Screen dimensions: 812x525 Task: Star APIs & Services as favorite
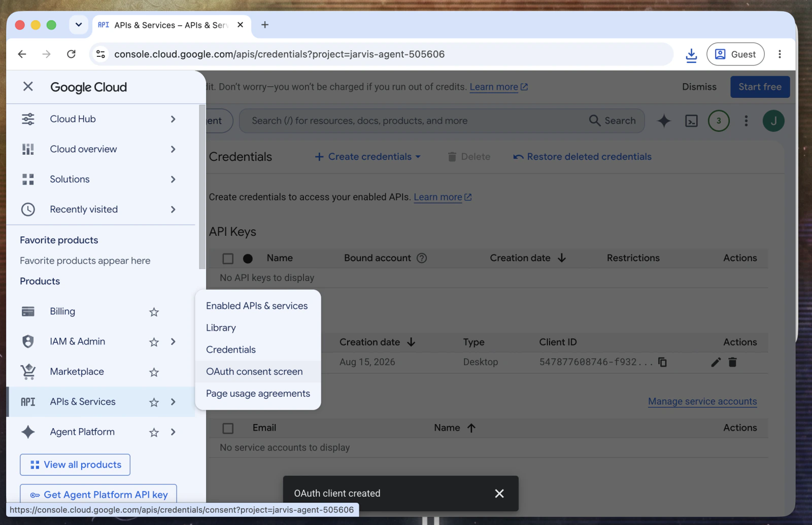(154, 402)
